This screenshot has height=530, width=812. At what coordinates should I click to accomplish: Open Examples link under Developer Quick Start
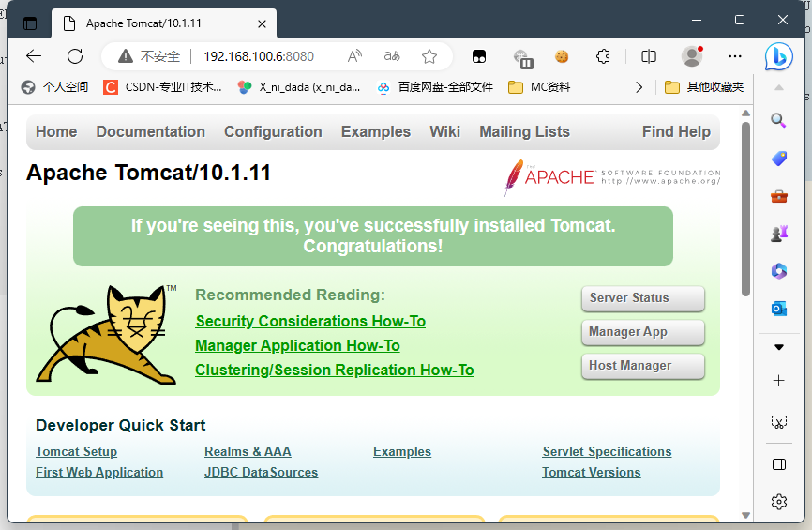[402, 452]
